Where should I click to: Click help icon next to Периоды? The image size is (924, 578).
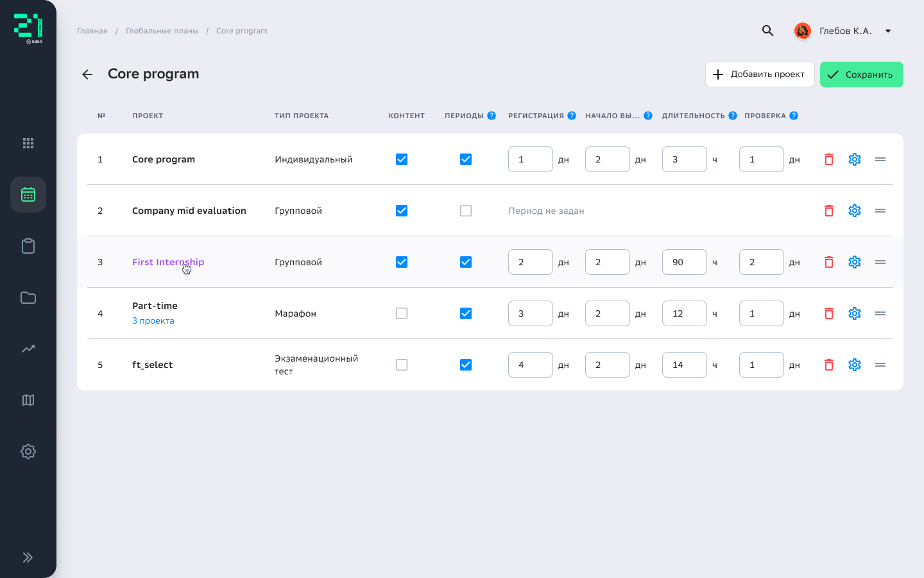492,116
